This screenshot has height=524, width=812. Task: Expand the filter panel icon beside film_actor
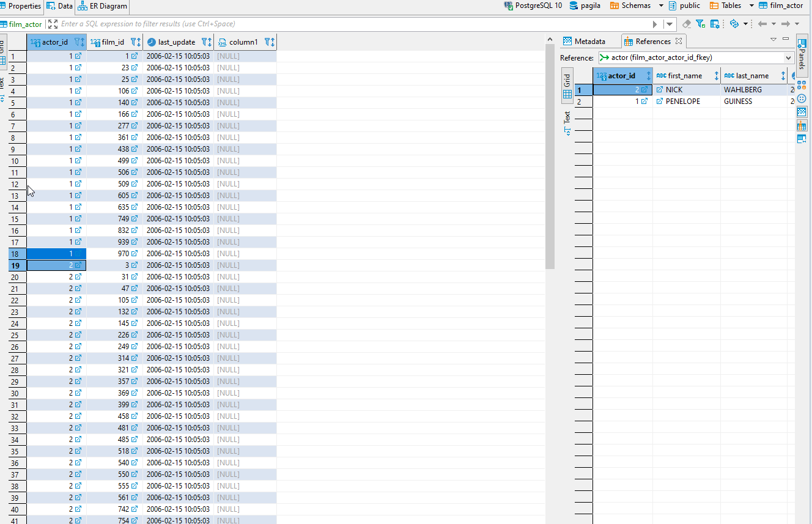(x=53, y=24)
